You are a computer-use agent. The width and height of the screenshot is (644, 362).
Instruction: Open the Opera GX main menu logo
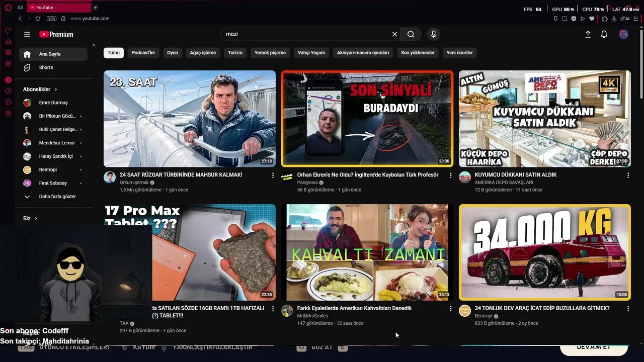(8, 8)
